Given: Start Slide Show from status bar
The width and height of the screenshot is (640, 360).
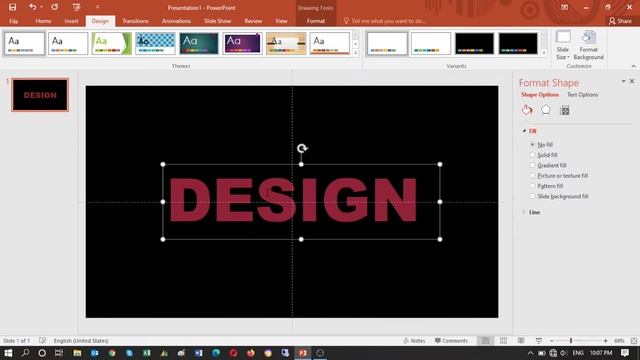Looking at the screenshot, I should click(539, 340).
